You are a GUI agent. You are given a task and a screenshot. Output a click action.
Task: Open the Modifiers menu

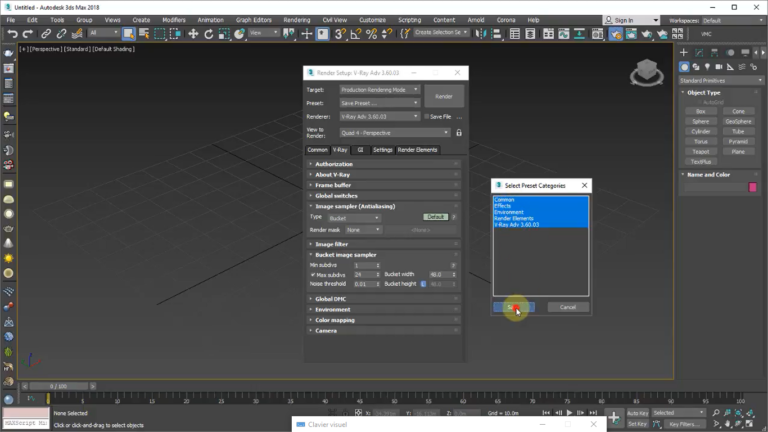point(173,20)
